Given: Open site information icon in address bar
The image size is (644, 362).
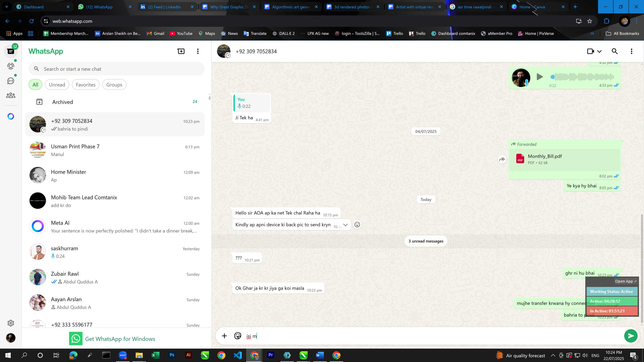Looking at the screenshot, I should (46, 21).
